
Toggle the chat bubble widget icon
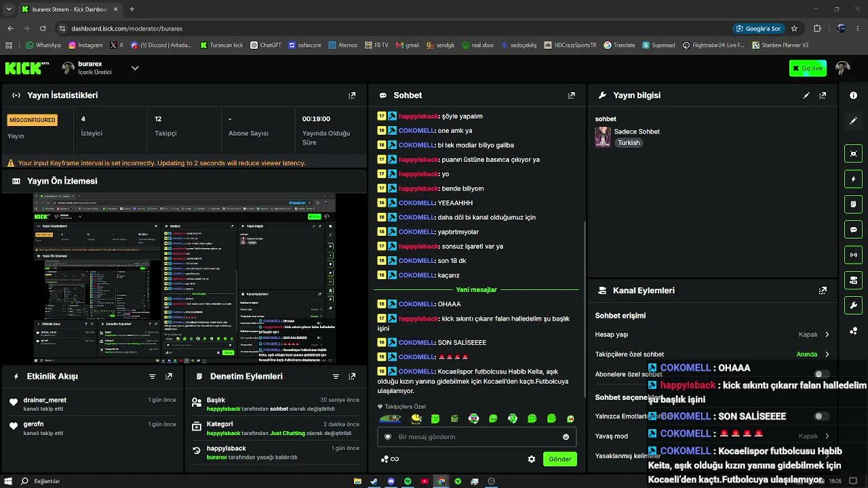(854, 229)
